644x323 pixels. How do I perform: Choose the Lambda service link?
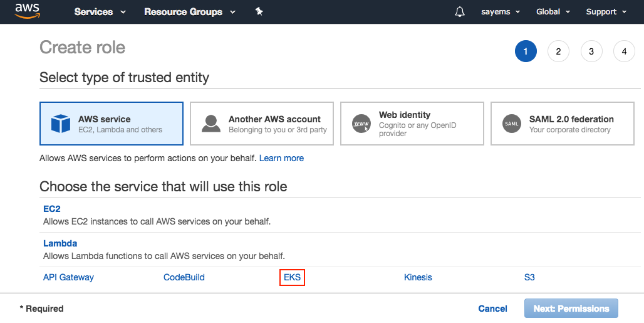pos(60,243)
